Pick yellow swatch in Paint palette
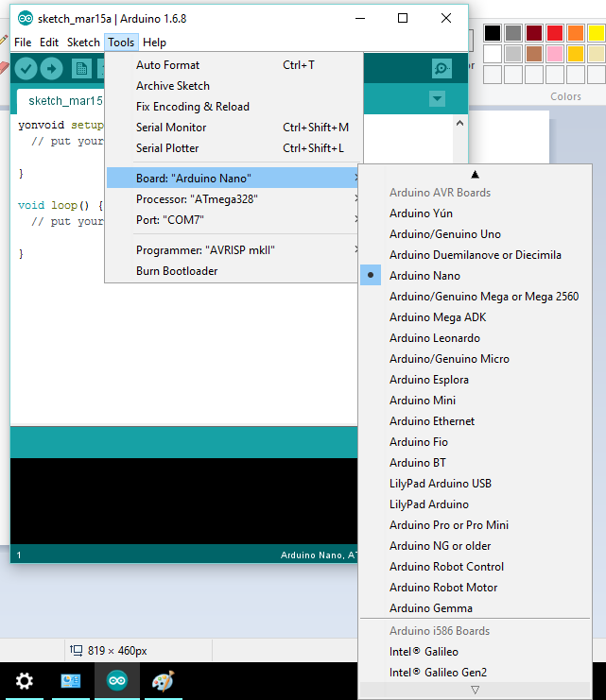The height and width of the screenshot is (700, 606). click(597, 33)
